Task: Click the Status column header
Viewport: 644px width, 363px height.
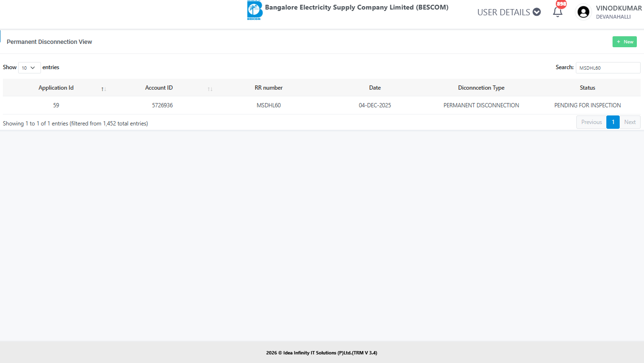Action: pos(587,88)
